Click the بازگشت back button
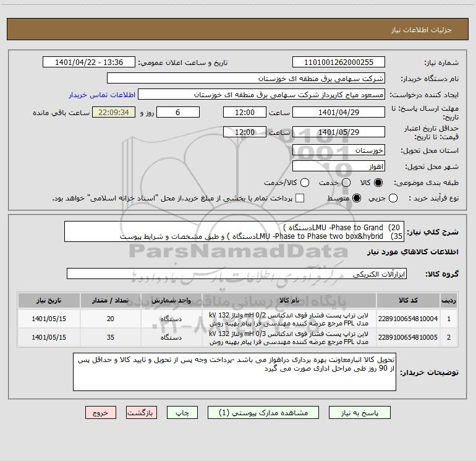This screenshot has height=461, width=476. coord(142,413)
